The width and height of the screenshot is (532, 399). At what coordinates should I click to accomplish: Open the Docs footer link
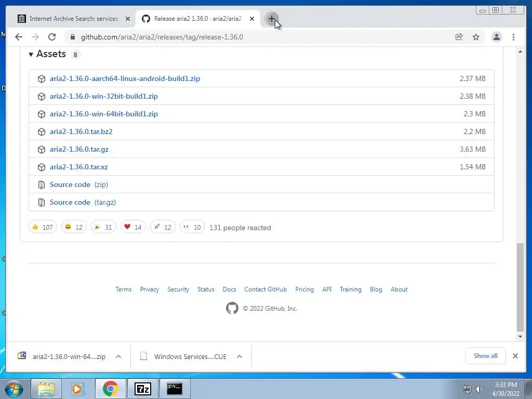coord(229,289)
